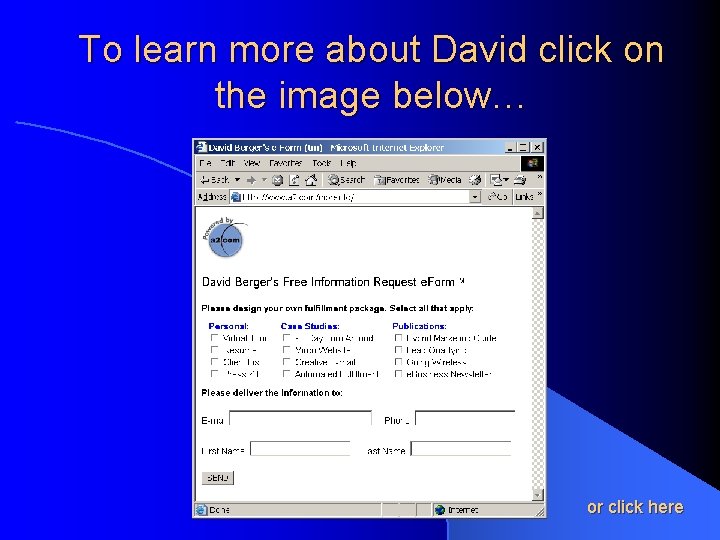Click the Internet Explorer icon in the title bar
The image size is (720, 540).
(201, 147)
